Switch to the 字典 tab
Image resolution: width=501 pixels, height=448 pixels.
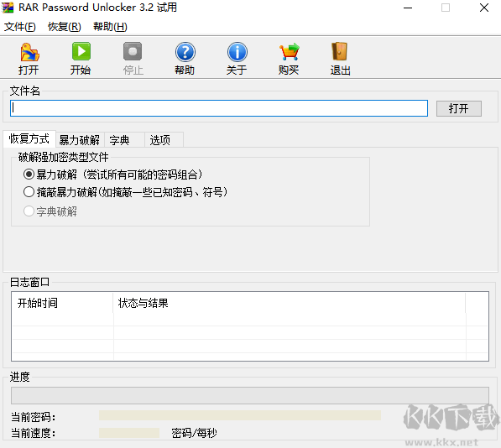(124, 140)
